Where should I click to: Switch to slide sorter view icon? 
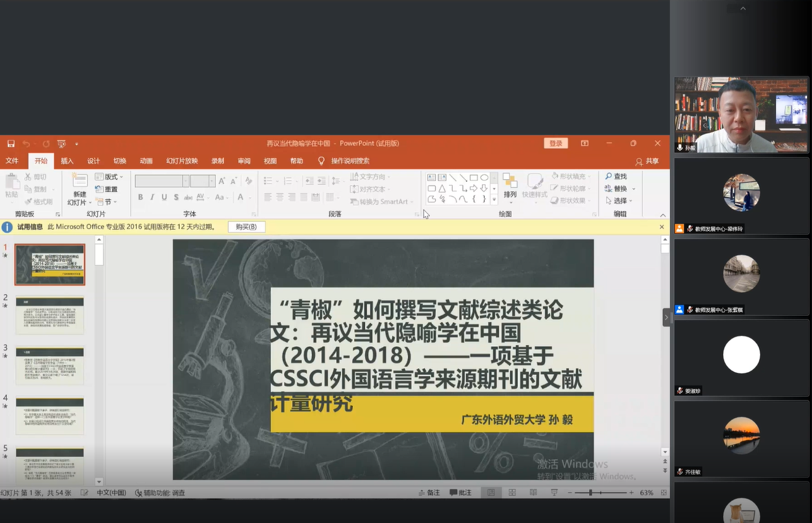(x=512, y=493)
